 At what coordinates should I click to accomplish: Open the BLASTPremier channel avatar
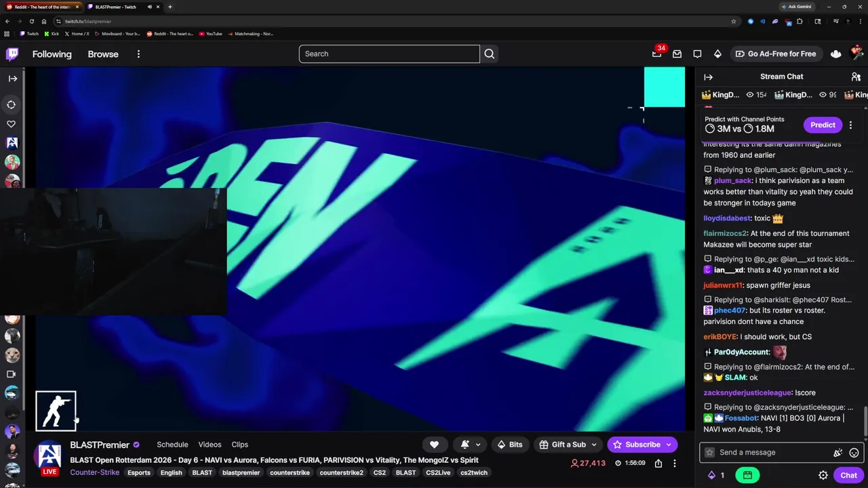click(x=50, y=454)
